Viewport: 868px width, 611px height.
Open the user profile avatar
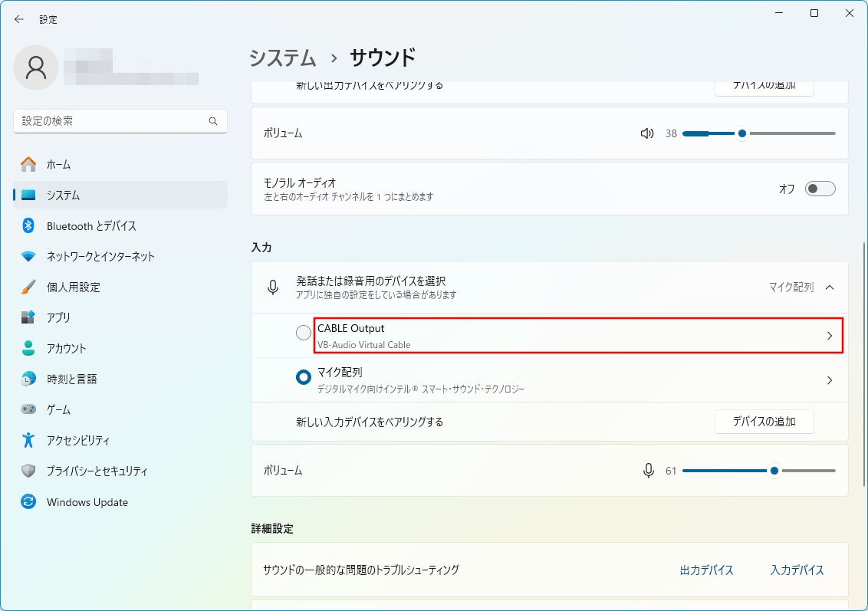[x=36, y=67]
